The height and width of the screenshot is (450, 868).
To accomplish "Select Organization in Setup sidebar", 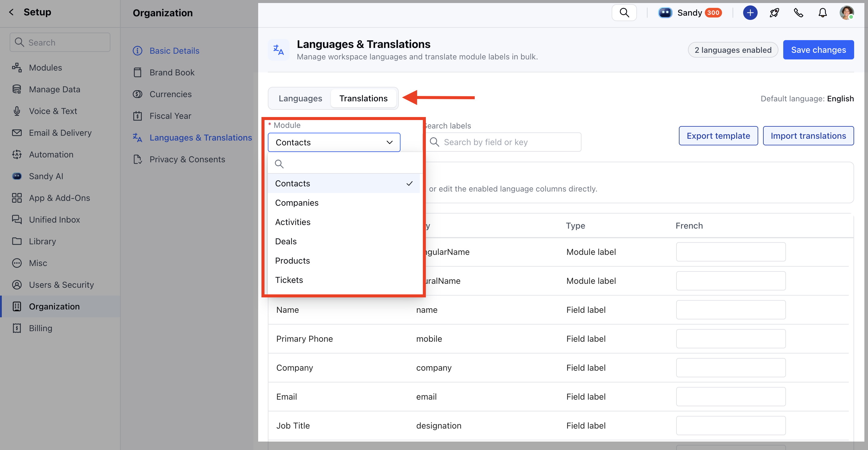I will pyautogui.click(x=60, y=306).
